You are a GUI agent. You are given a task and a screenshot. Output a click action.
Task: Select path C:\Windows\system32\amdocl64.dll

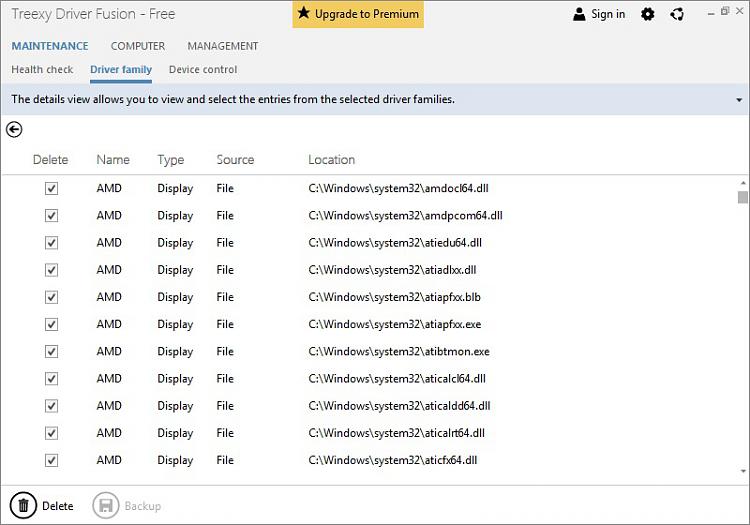tap(398, 188)
